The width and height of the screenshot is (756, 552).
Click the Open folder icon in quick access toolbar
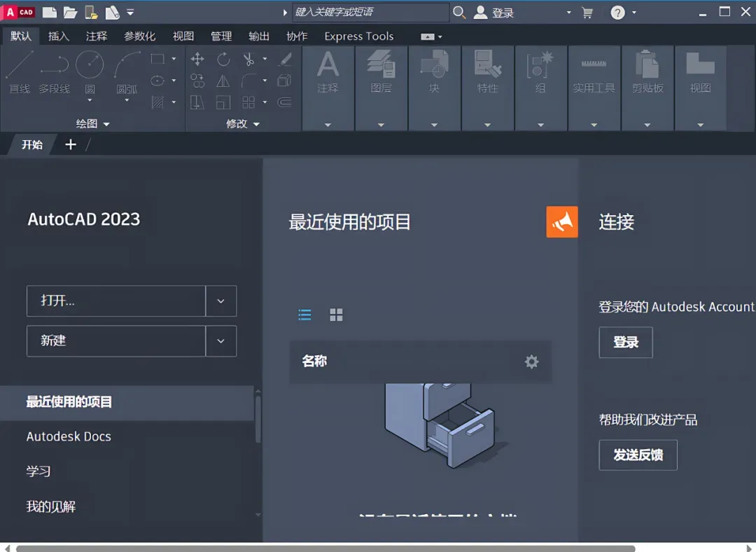pos(71,12)
